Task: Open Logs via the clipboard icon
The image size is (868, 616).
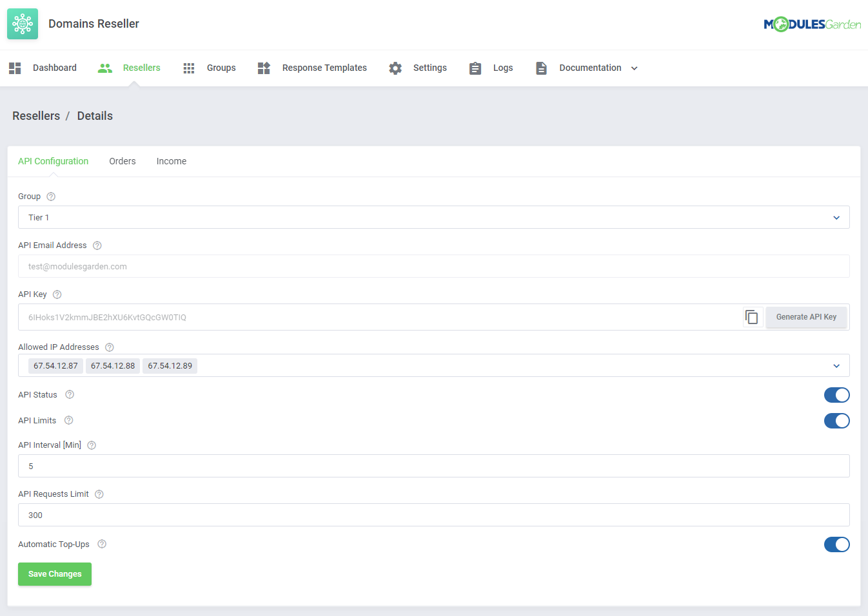Action: click(x=475, y=68)
